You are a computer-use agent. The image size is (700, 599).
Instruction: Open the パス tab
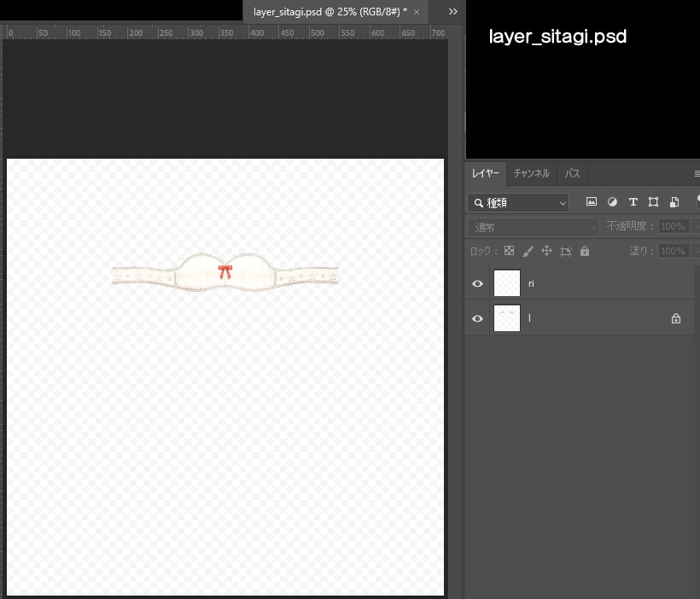click(x=572, y=173)
